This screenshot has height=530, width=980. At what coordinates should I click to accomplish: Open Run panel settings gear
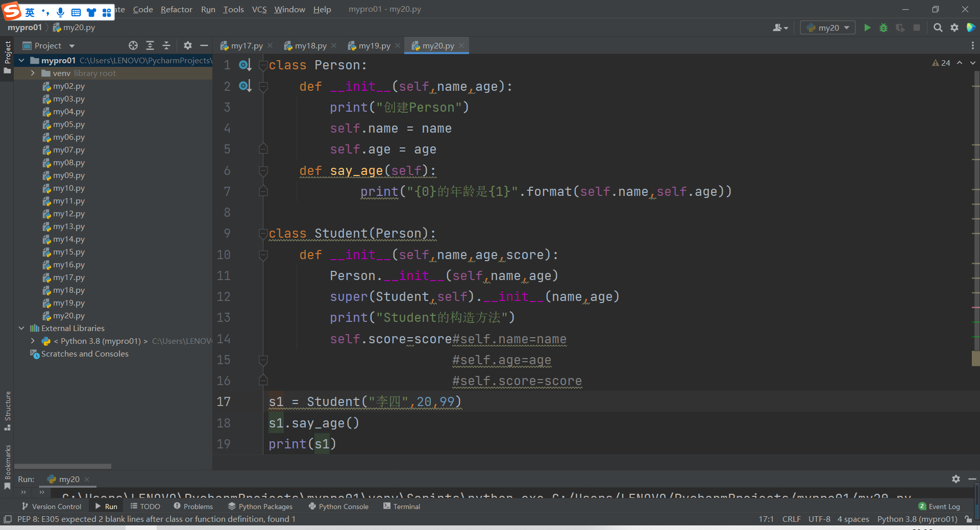(956, 479)
